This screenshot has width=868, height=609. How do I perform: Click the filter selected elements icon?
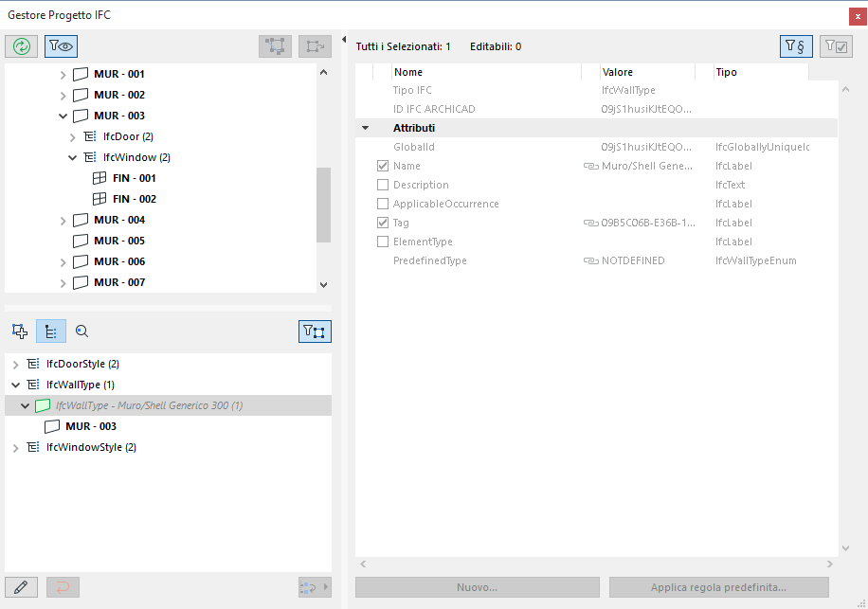[x=315, y=331]
